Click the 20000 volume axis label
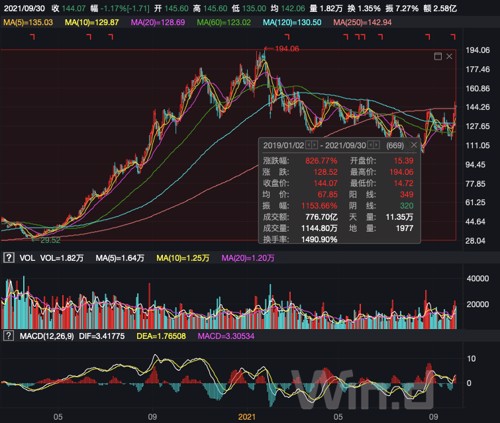Screen dimensions: 500x423 coord(478,304)
